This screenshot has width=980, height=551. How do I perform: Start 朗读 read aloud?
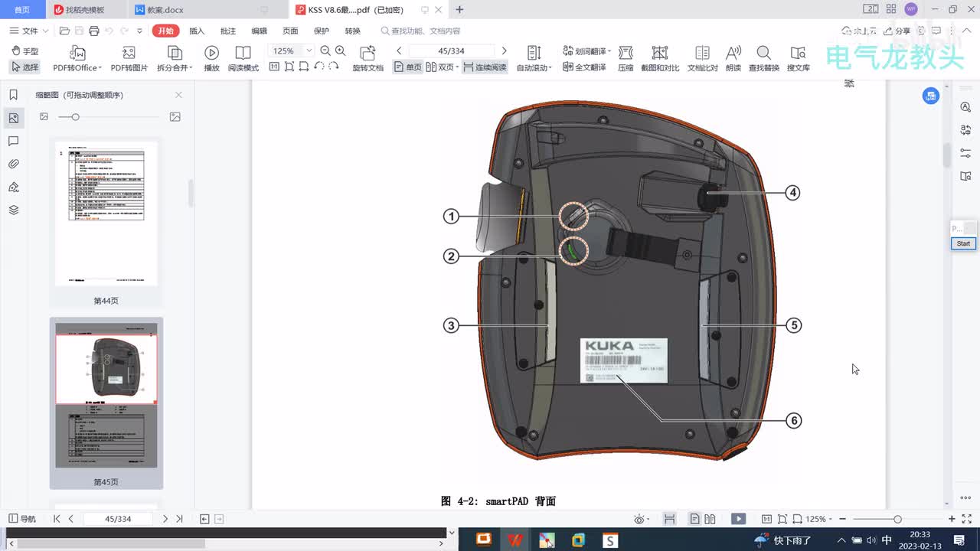click(x=733, y=53)
